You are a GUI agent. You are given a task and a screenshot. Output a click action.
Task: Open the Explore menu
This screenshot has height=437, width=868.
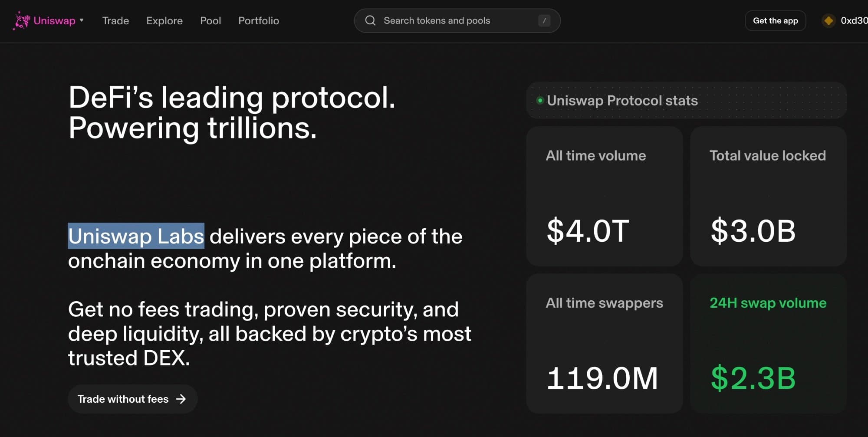[x=164, y=21]
